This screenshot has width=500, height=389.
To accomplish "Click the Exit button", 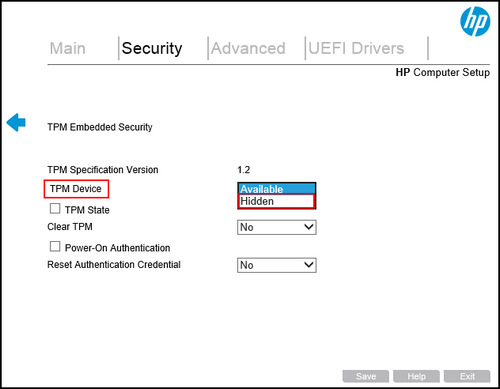I will [x=467, y=376].
